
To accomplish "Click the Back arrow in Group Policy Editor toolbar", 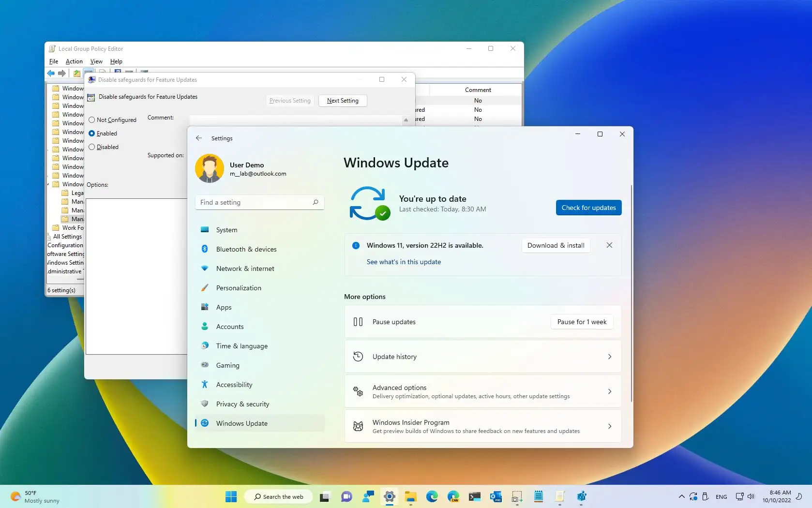I will coord(51,73).
